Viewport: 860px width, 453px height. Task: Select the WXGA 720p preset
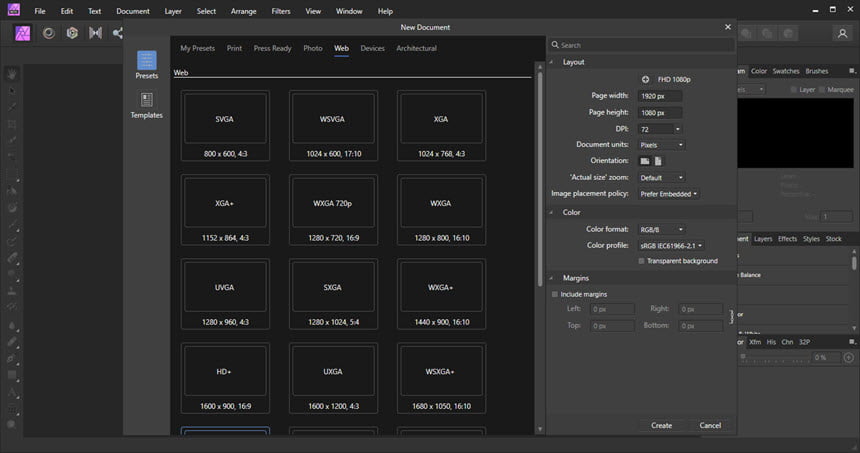tap(333, 209)
